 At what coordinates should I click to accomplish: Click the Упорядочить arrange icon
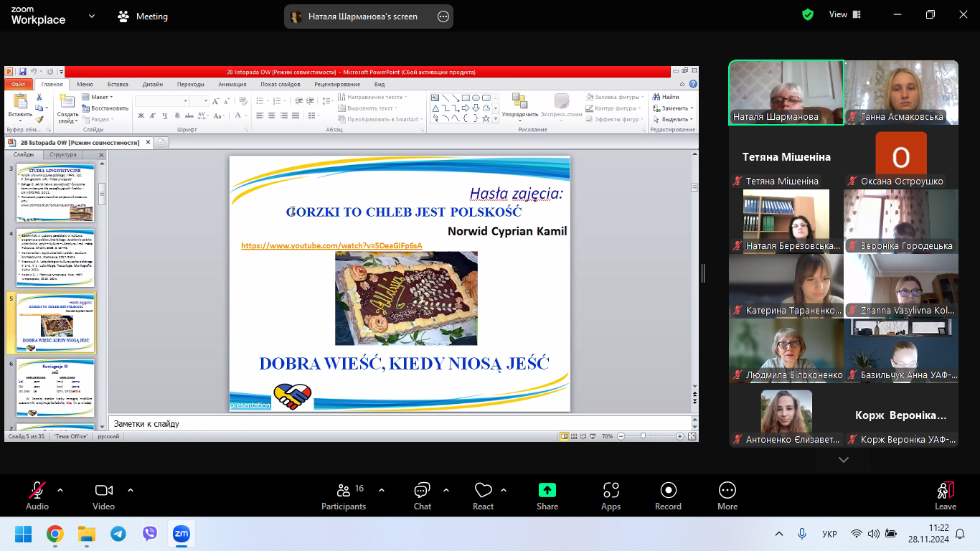[x=519, y=100]
